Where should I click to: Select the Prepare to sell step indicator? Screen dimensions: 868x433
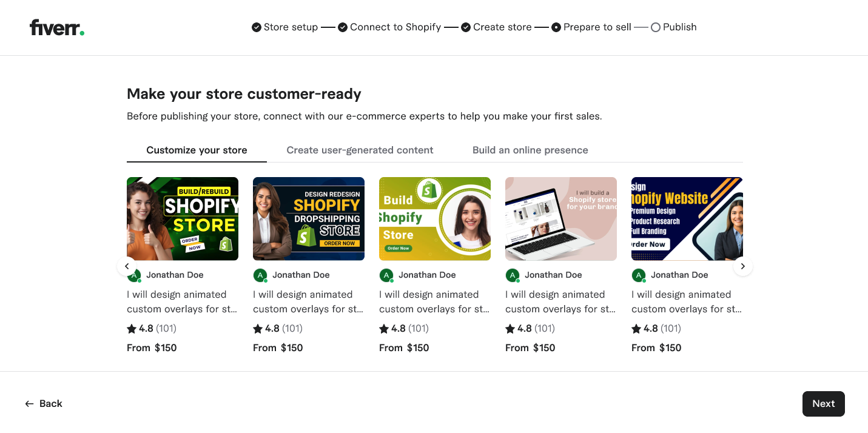coord(556,27)
